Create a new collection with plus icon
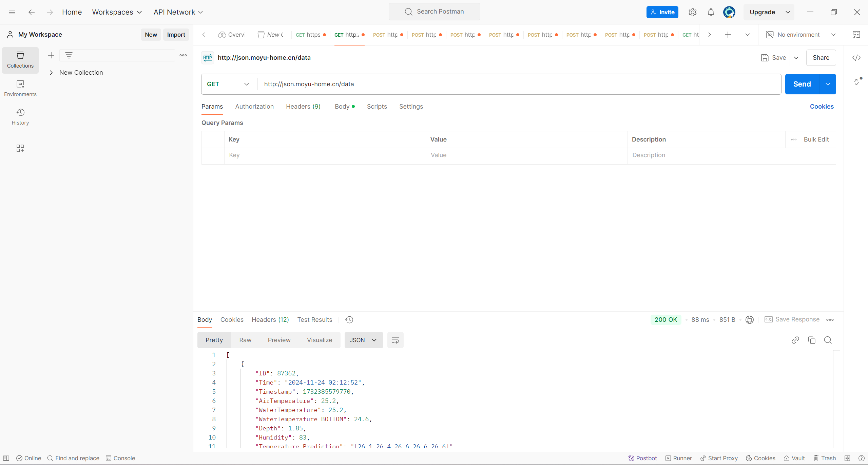 tap(51, 55)
